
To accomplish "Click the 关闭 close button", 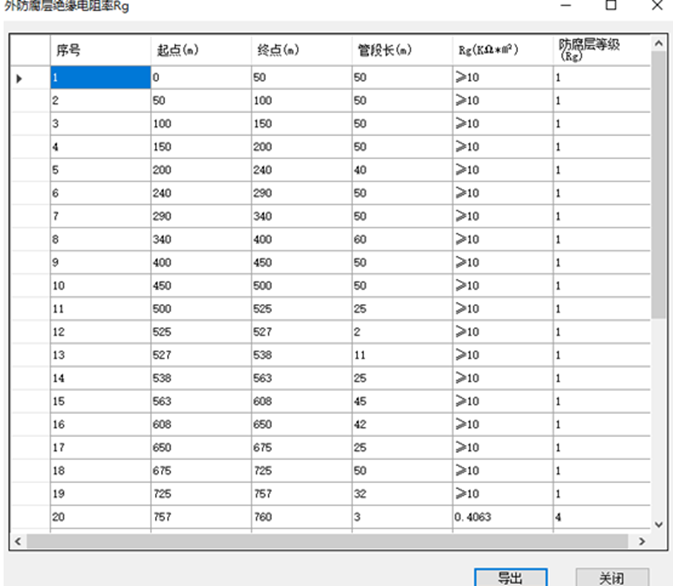I will click(611, 577).
